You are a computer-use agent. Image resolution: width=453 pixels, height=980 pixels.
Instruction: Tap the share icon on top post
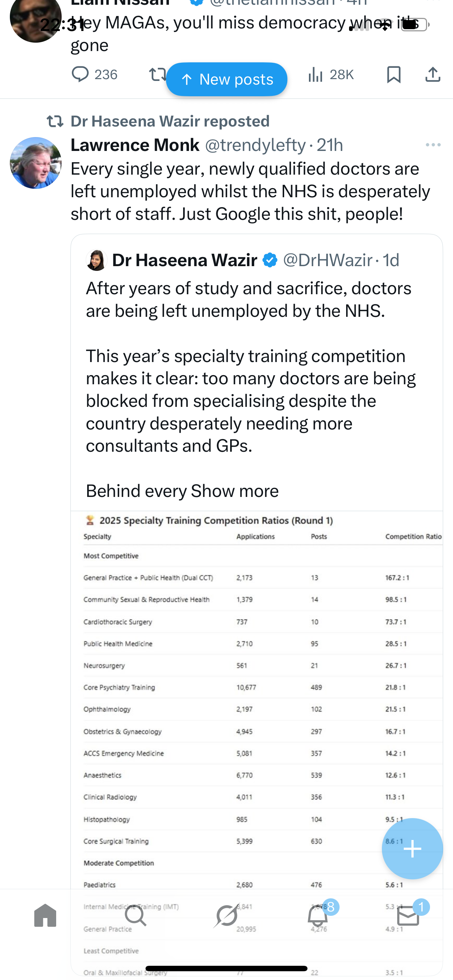click(x=433, y=74)
